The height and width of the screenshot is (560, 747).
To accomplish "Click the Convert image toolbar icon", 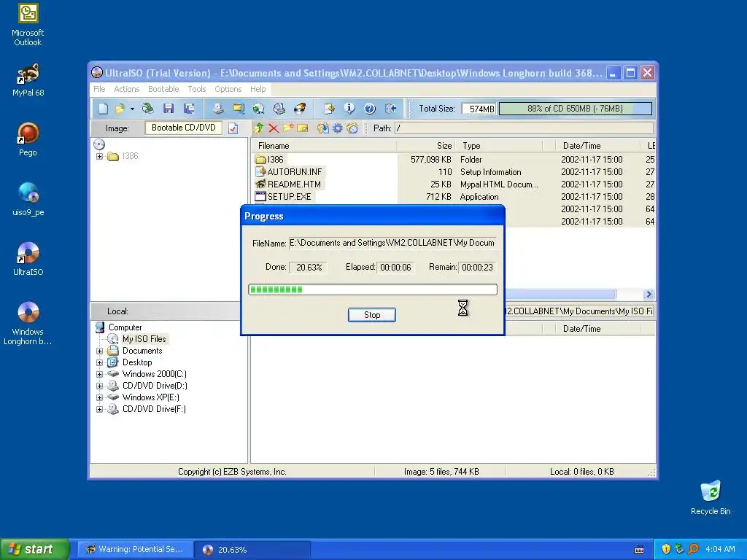I will (259, 109).
